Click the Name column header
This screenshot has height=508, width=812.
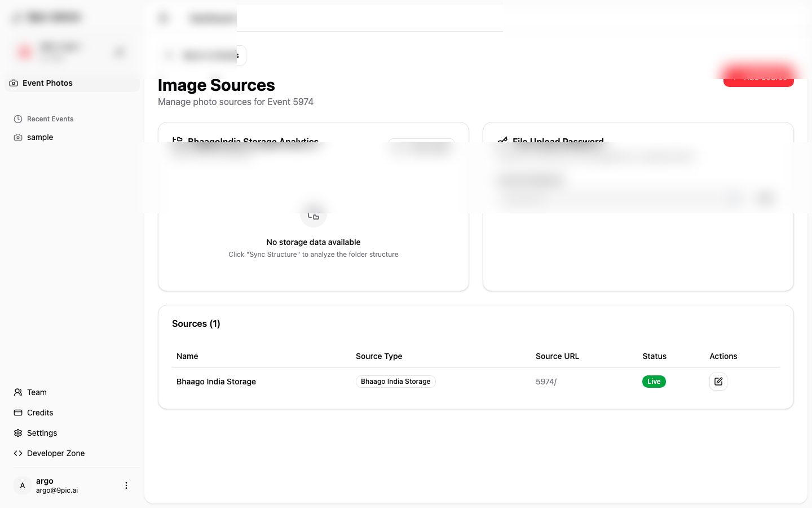pos(187,356)
